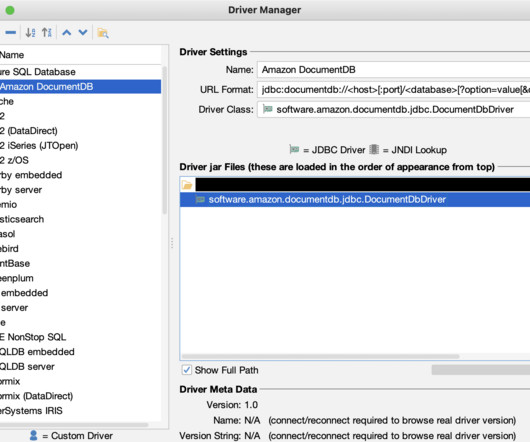Select the 'mio' driver row

tap(80, 204)
